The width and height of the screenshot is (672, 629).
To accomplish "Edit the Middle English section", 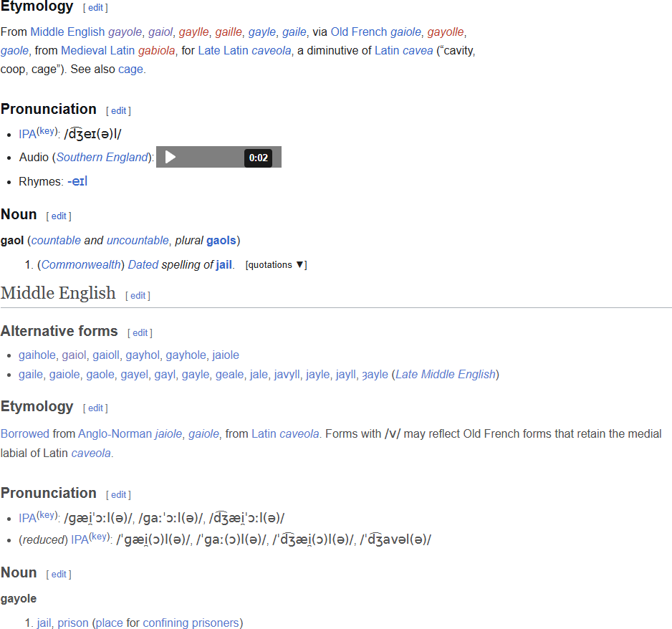I will pos(138,296).
